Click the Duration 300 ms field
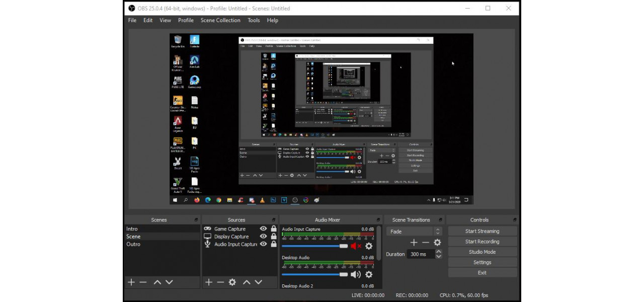This screenshot has height=302, width=644. (421, 254)
